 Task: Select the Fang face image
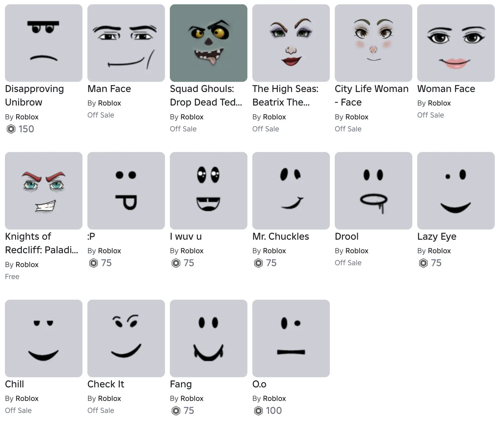point(209,338)
